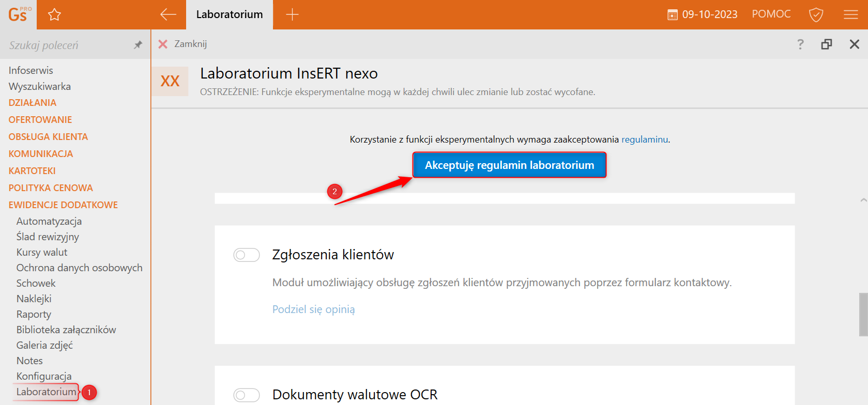Click the restore window icon in panel

click(827, 44)
